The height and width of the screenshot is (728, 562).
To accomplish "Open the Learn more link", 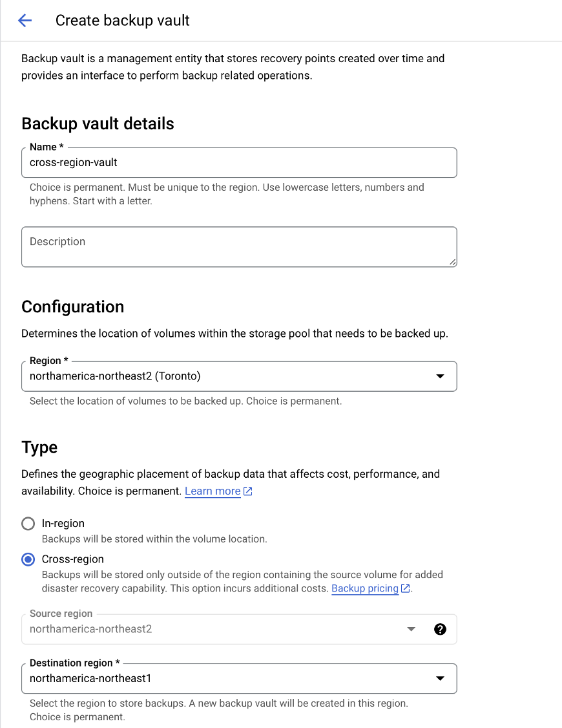I will 213,491.
